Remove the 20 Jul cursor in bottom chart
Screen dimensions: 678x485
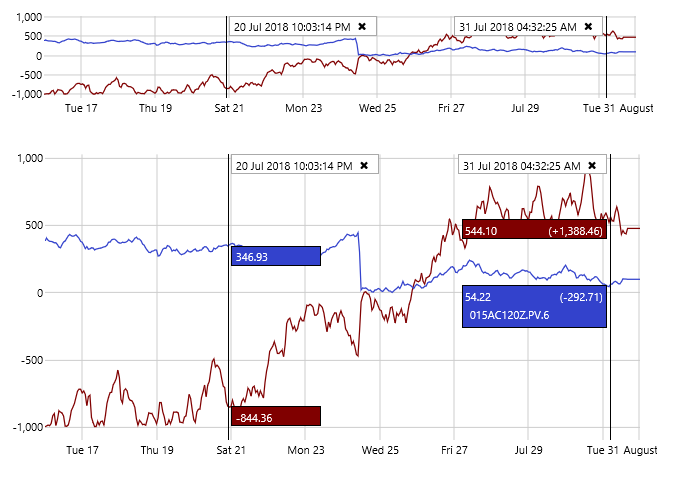click(364, 166)
